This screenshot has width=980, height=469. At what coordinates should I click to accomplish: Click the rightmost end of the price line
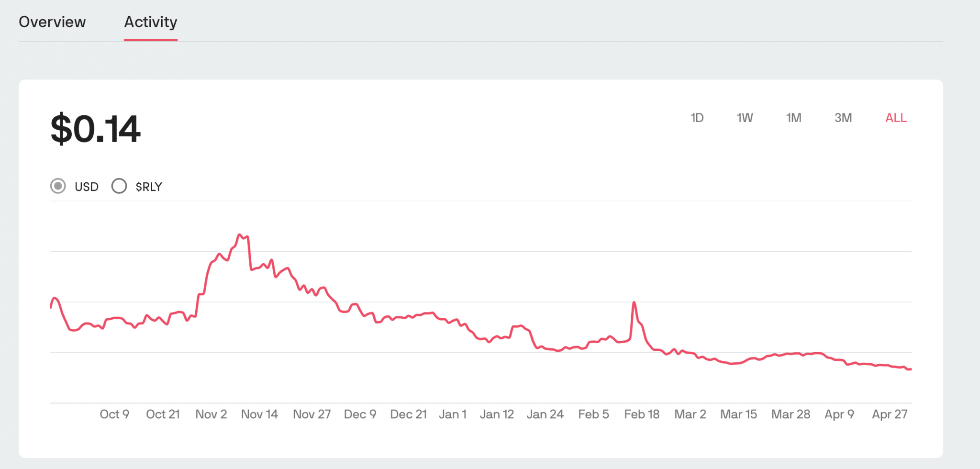click(910, 369)
